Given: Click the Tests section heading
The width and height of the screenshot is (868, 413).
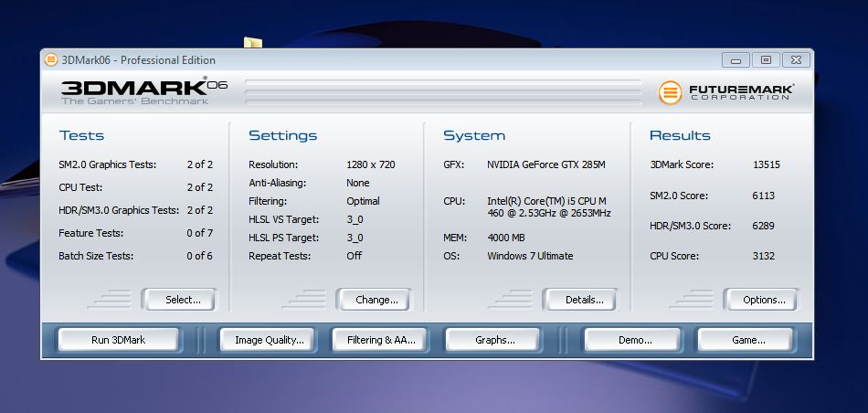Looking at the screenshot, I should click(81, 135).
